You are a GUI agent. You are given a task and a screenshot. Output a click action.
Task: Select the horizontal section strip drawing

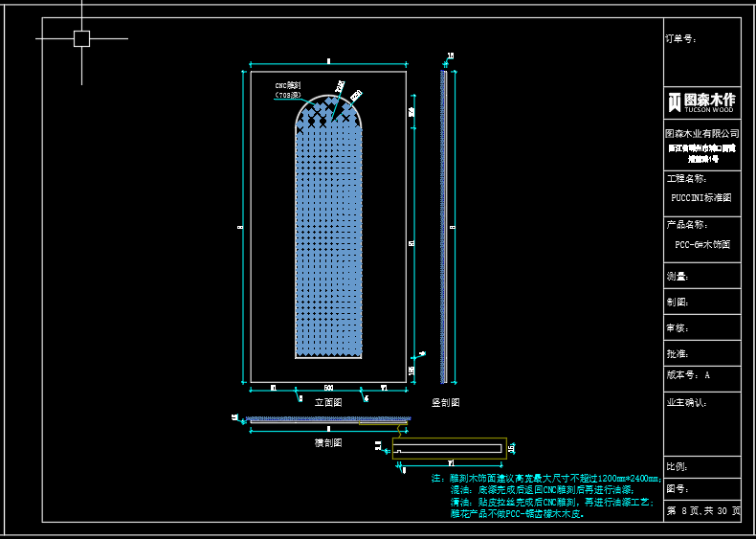point(328,419)
